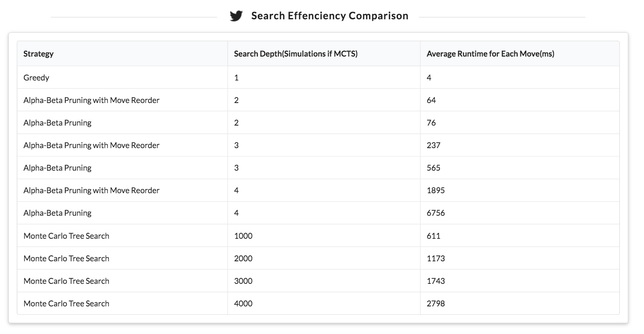Image resolution: width=644 pixels, height=334 pixels.
Task: Select the 2798 runtime cell
Action: (x=435, y=304)
